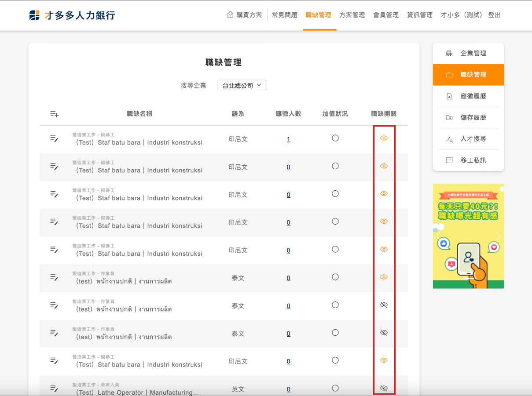Click the resume icon beside 應徵履歷

[449, 96]
